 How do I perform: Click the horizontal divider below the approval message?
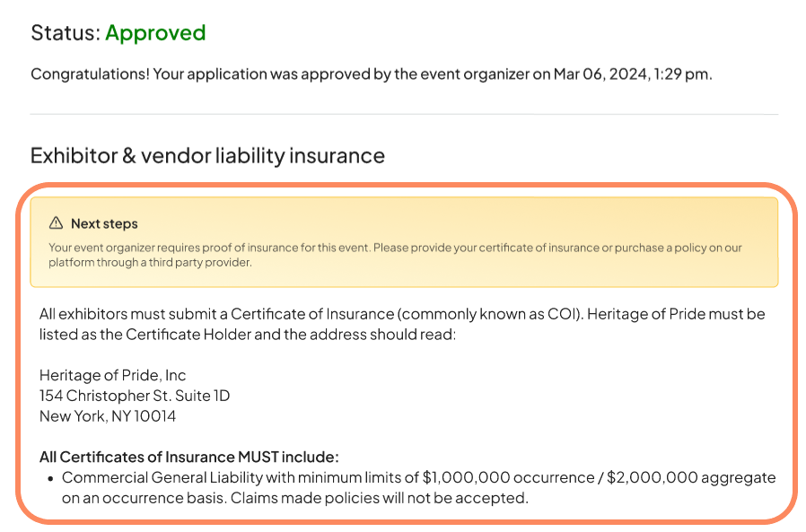click(x=404, y=114)
